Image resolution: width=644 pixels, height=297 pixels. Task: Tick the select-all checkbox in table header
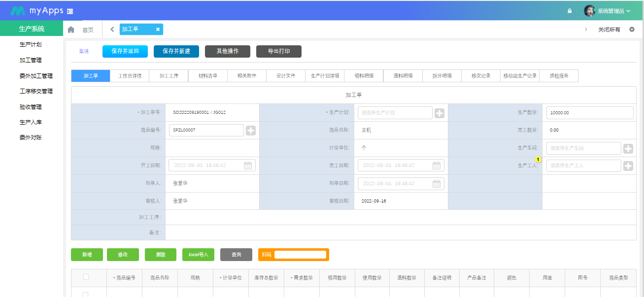click(86, 277)
